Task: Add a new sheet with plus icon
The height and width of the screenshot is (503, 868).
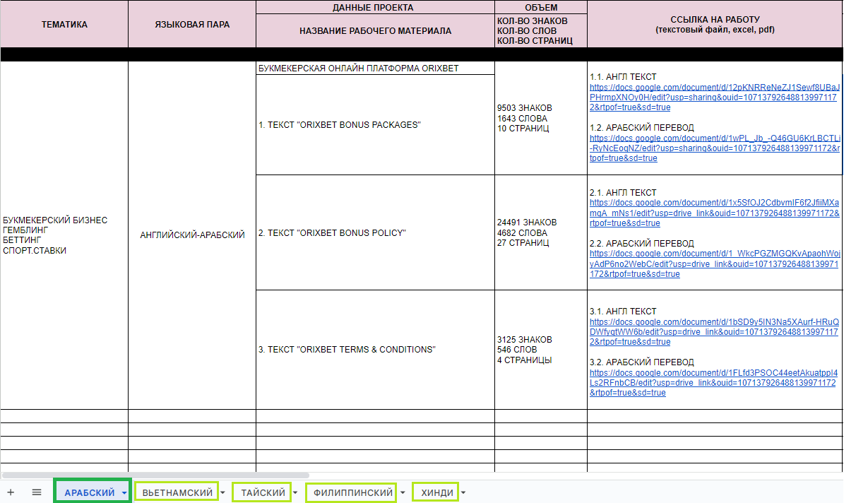Action: (11, 492)
